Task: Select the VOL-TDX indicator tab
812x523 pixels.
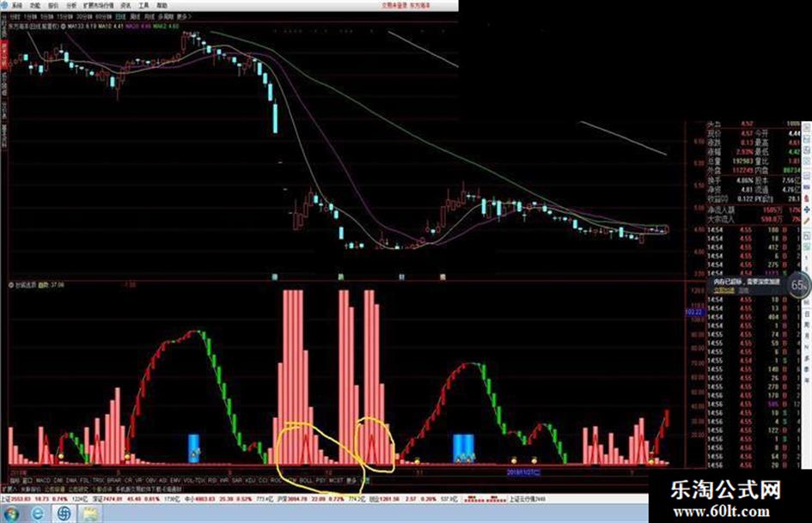Action: (x=194, y=481)
